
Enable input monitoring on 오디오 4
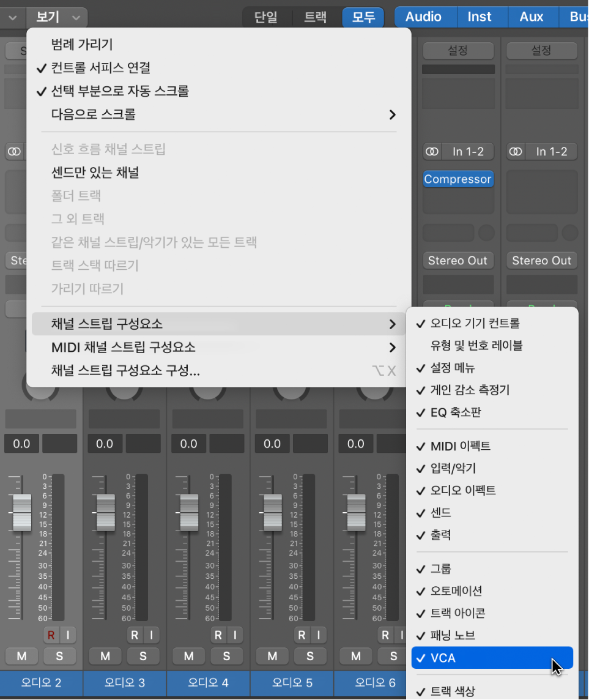tap(235, 635)
